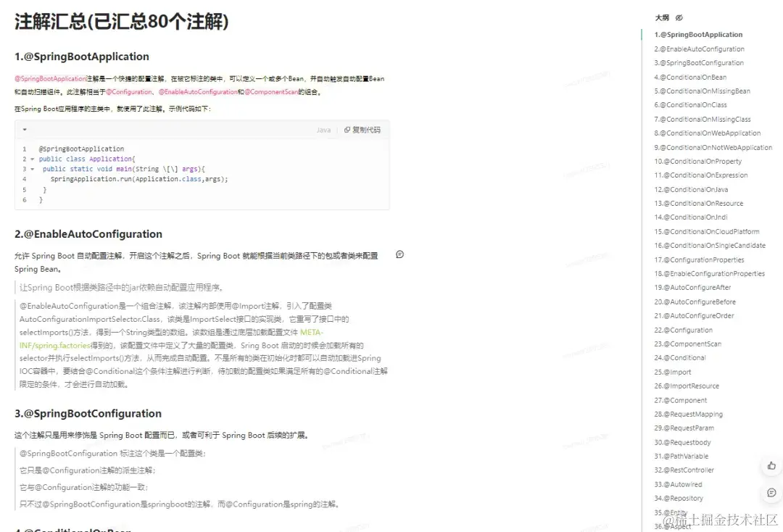783x532 pixels.
Task: Click section heading 1.@SpringBootApplication in article
Action: (82, 57)
